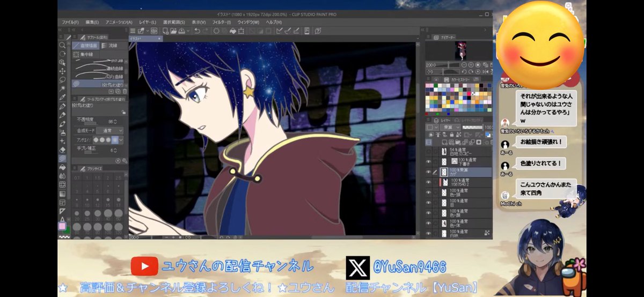The height and width of the screenshot is (297, 644).
Task: Adjust the 不透明度 opacity stepper arrows
Action: [x=115, y=122]
